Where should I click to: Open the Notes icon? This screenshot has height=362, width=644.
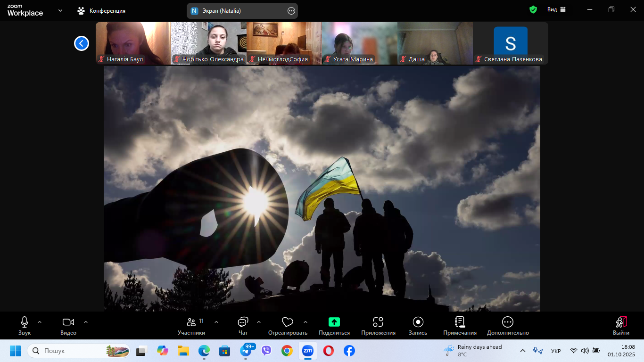(x=460, y=322)
